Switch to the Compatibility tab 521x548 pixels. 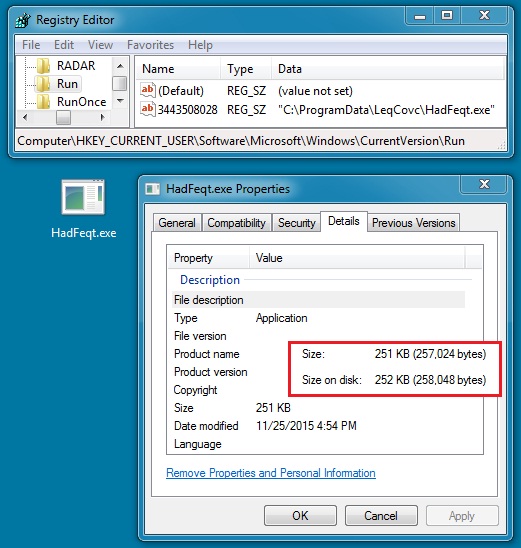237,223
